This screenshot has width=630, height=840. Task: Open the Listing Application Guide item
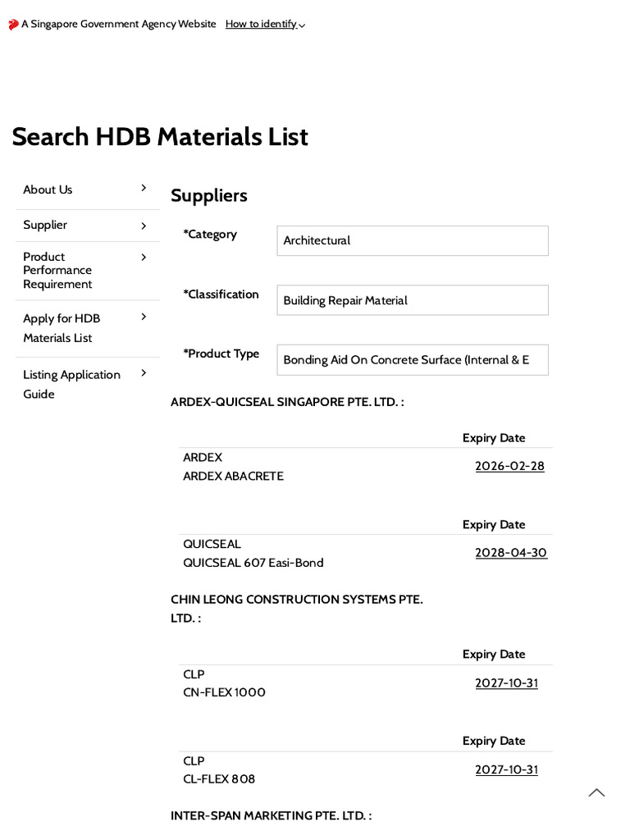point(71,384)
